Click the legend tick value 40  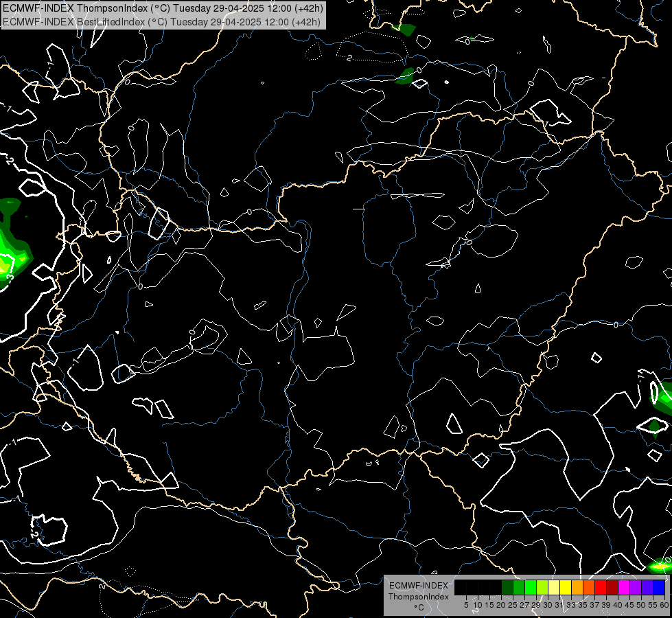[x=618, y=605]
